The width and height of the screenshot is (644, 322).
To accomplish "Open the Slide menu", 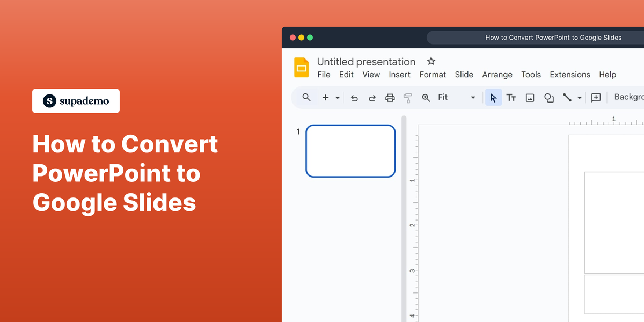I will pos(464,75).
